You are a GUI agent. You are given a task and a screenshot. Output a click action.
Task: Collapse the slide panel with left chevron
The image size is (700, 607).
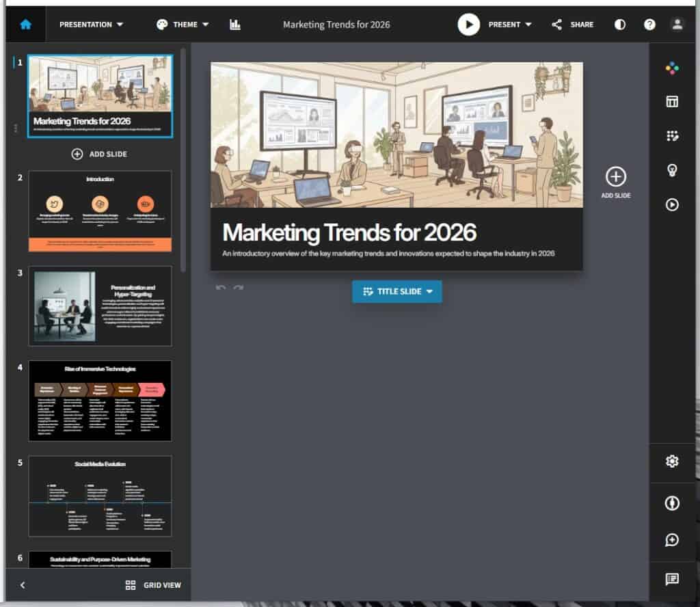(23, 585)
